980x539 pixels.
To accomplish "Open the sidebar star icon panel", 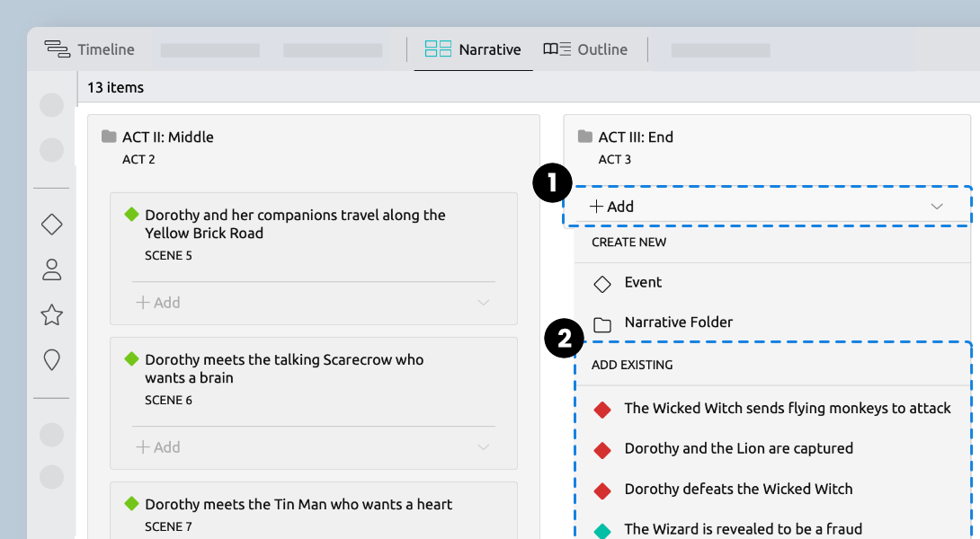I will pos(52,314).
